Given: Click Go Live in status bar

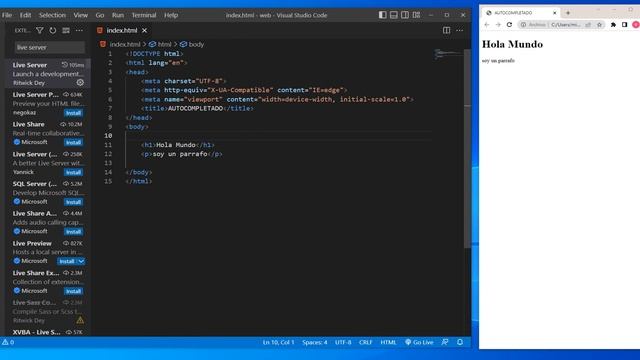Looking at the screenshot, I should [419, 342].
